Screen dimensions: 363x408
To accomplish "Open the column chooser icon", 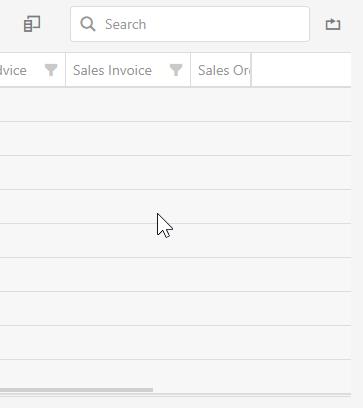I will tap(32, 24).
